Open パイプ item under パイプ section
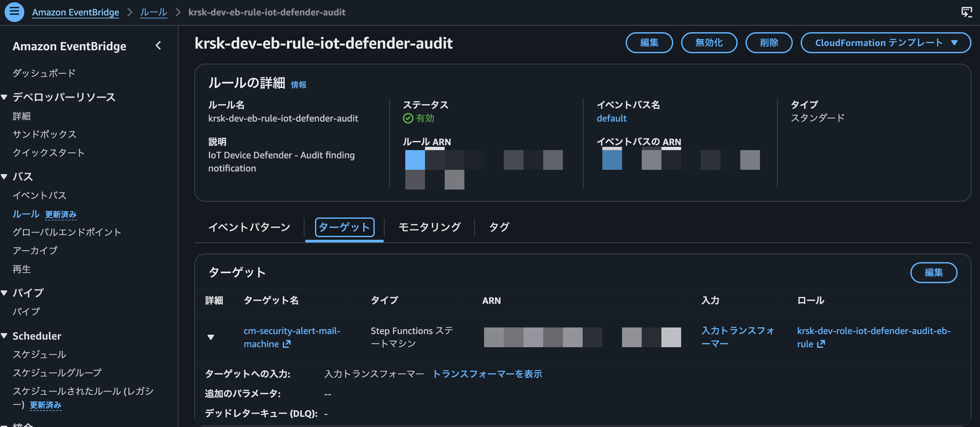Viewport: 980px width, 427px height. coord(26,311)
